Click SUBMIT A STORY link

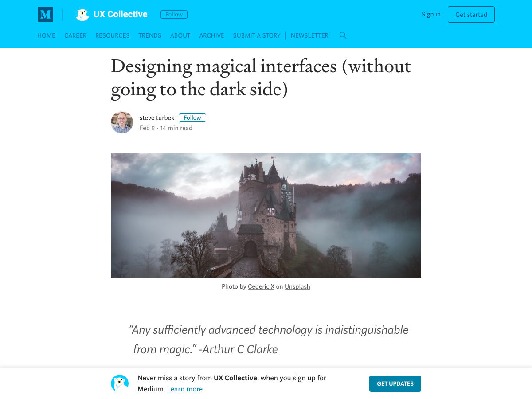pyautogui.click(x=257, y=35)
